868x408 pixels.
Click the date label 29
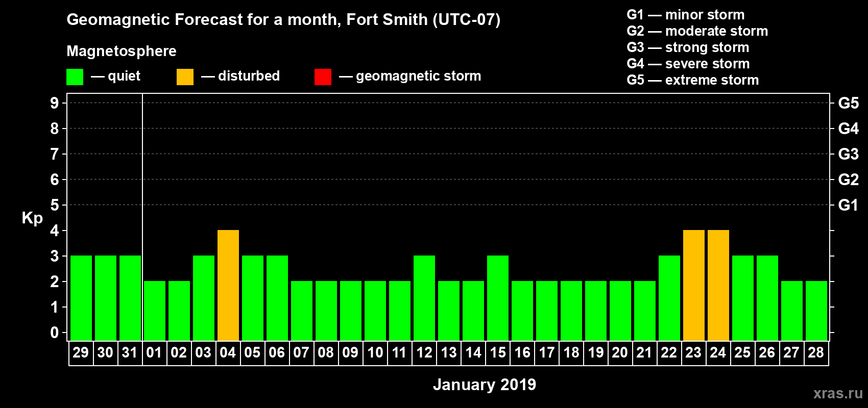[x=81, y=352]
